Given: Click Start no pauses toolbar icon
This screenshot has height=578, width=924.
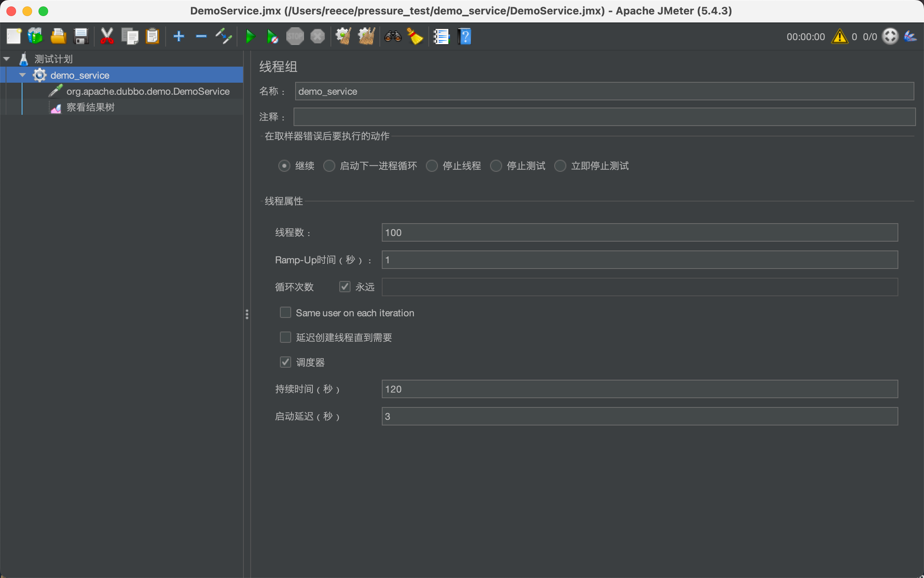Looking at the screenshot, I should (272, 37).
